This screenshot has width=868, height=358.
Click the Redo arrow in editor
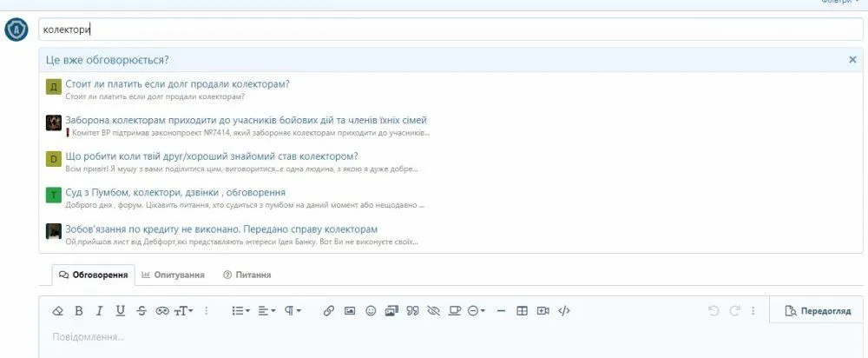tap(734, 311)
